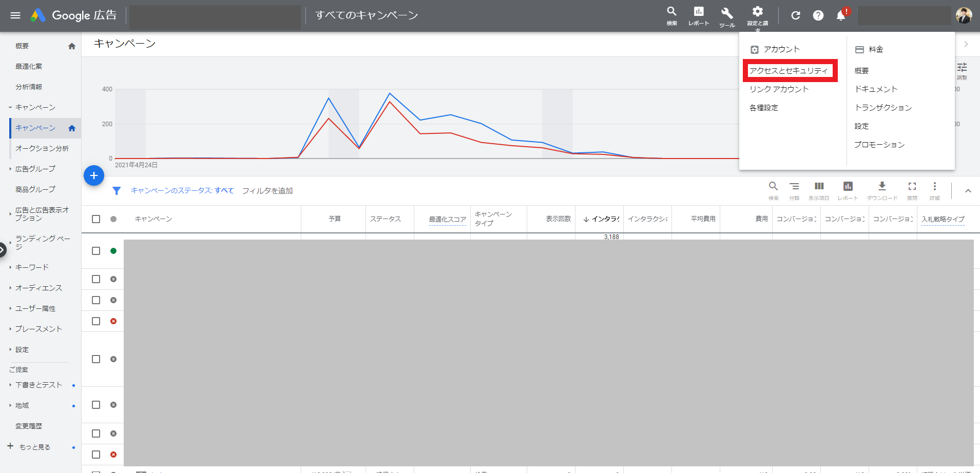Select アクセスとセキュリティ menu item
The height and width of the screenshot is (473, 980).
click(x=789, y=71)
